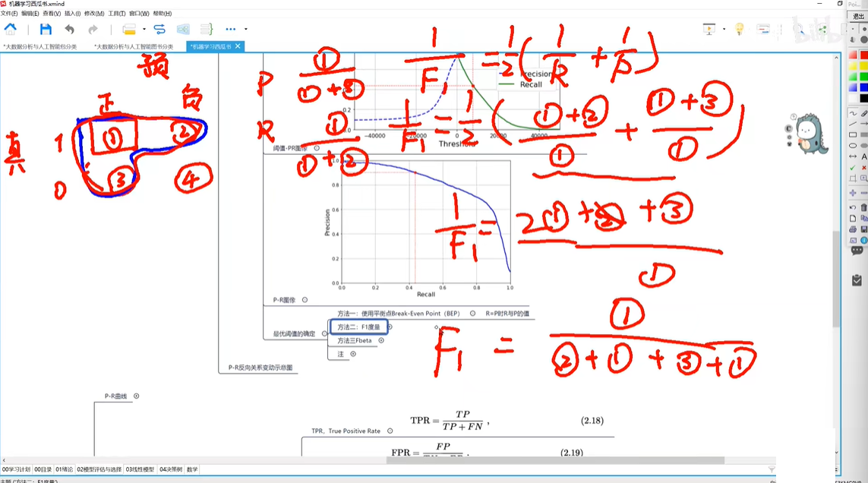Select the 最优阈值的确定 topic

click(294, 333)
